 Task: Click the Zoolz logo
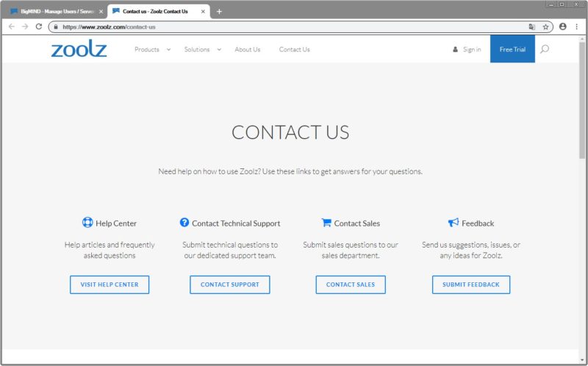[79, 49]
